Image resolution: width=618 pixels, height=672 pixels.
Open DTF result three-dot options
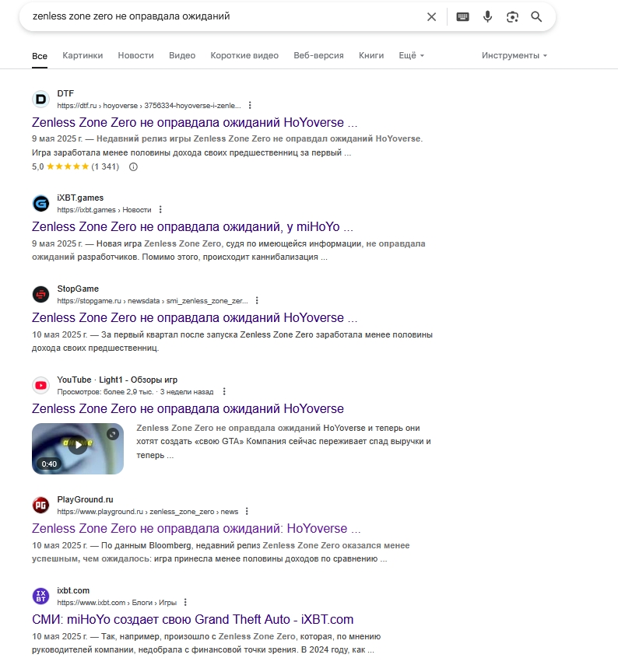click(x=250, y=106)
